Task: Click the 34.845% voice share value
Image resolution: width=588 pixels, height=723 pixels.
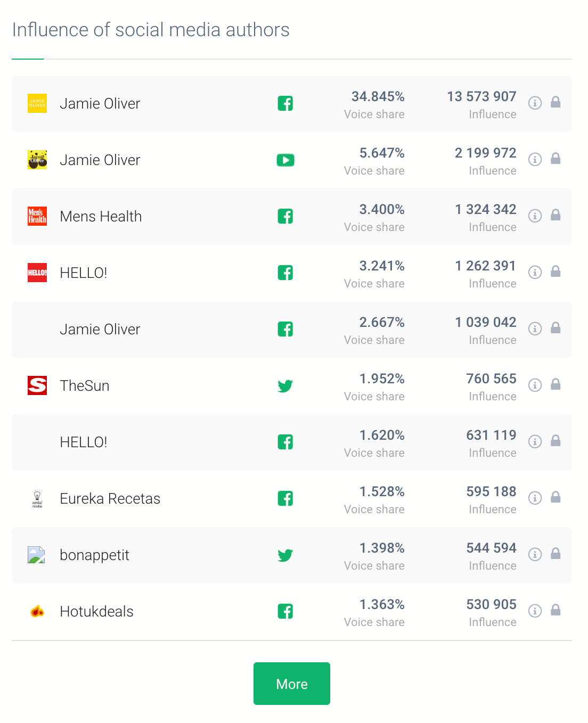Action: pyautogui.click(x=378, y=96)
